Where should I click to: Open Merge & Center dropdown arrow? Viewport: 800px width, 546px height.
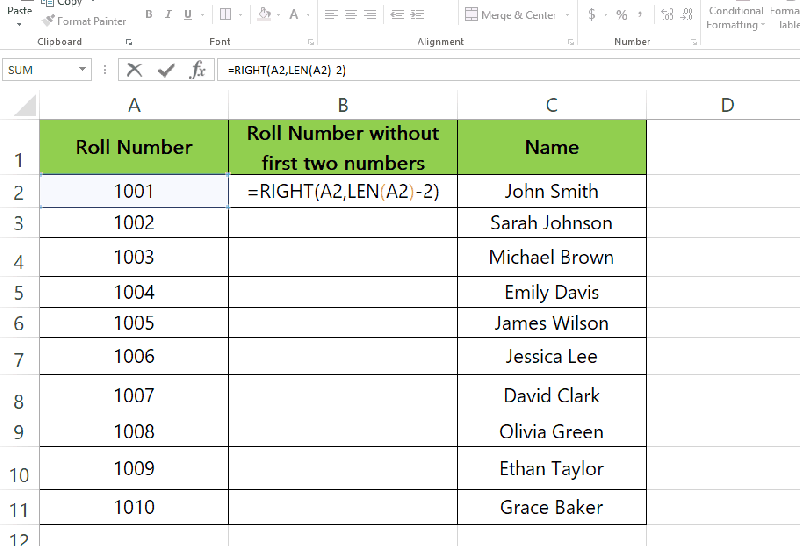tap(567, 15)
